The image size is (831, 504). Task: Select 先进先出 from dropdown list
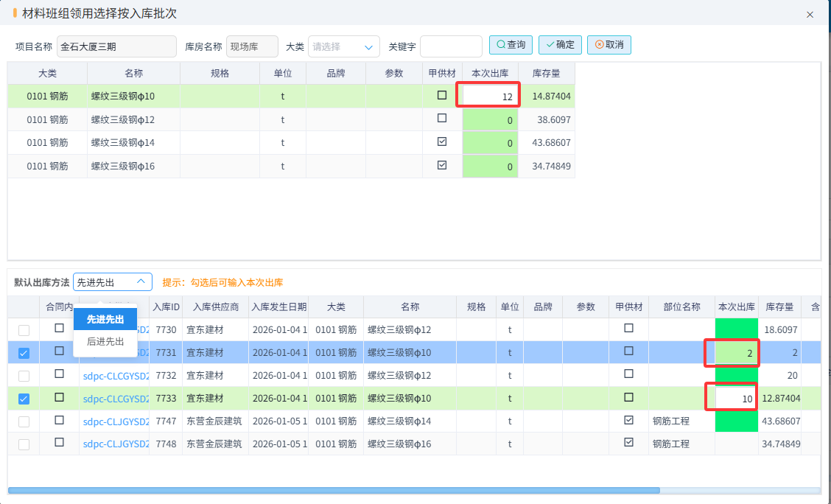tap(105, 319)
